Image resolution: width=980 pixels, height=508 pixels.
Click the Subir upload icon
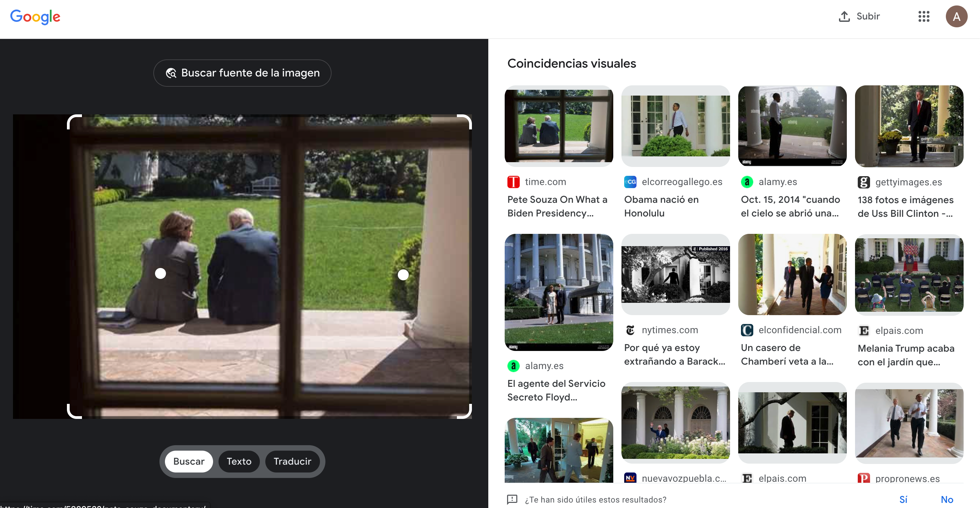pyautogui.click(x=844, y=16)
